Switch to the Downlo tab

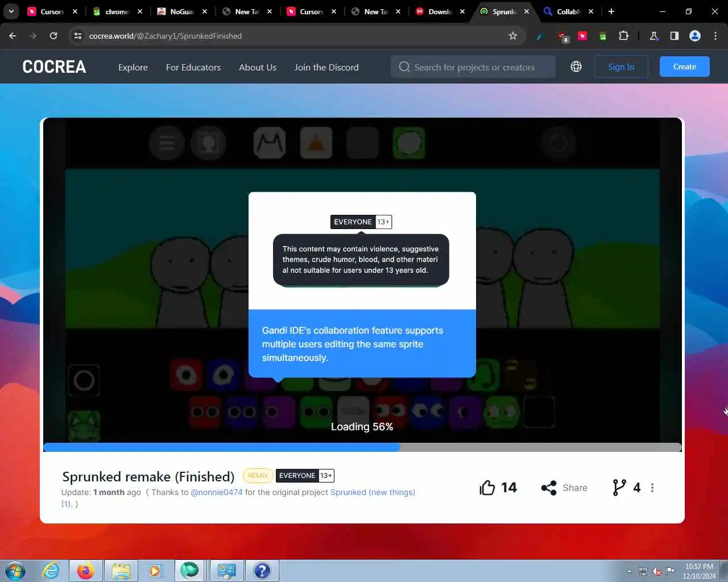coord(440,11)
